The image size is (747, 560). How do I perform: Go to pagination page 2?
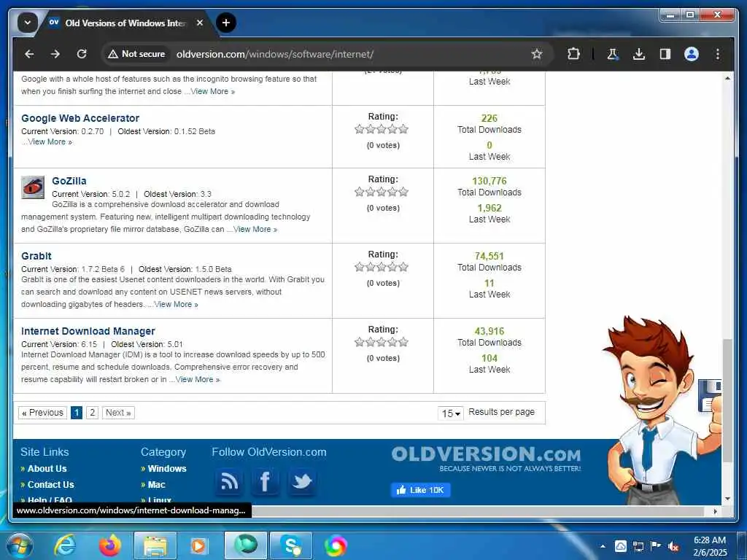[93, 413]
